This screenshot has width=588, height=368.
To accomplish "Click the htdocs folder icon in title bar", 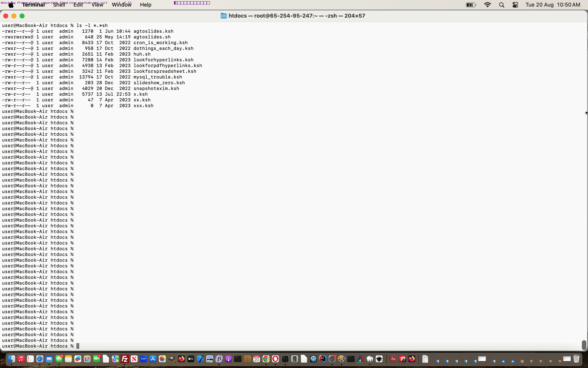I will (224, 16).
